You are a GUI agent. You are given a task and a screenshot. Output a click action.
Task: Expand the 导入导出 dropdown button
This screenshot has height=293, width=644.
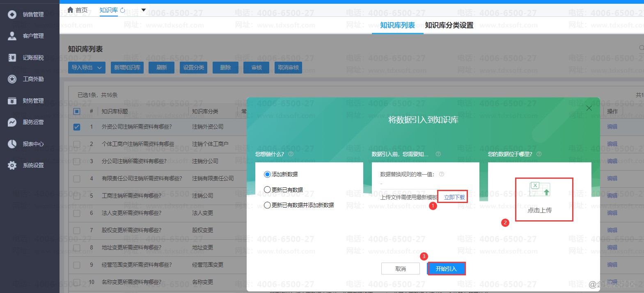click(x=87, y=68)
